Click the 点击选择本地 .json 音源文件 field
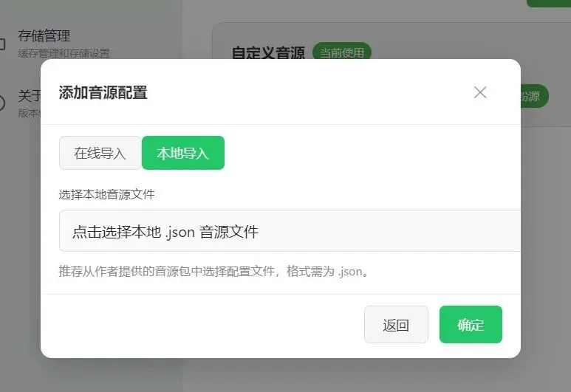Image resolution: width=571 pixels, height=392 pixels. 290,231
